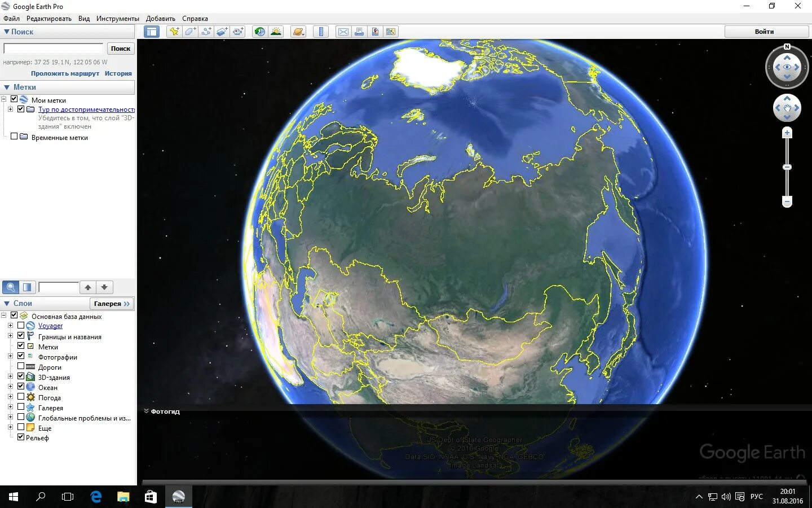Move selected place up arrow
The image size is (812, 508).
click(x=88, y=287)
